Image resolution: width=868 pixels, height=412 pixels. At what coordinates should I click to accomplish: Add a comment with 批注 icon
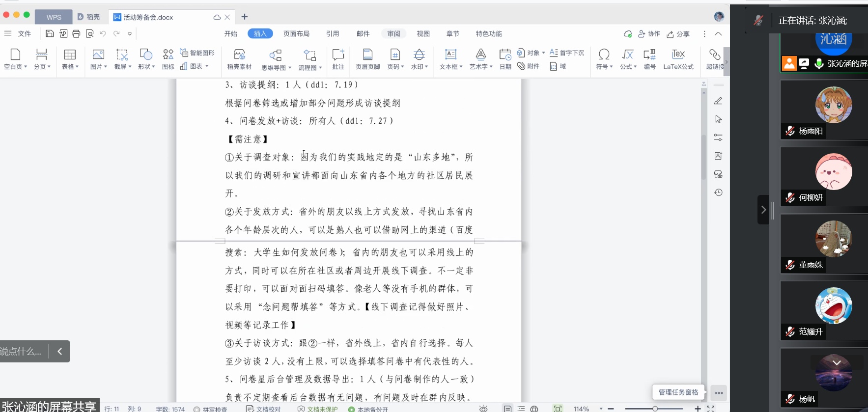pyautogui.click(x=338, y=59)
